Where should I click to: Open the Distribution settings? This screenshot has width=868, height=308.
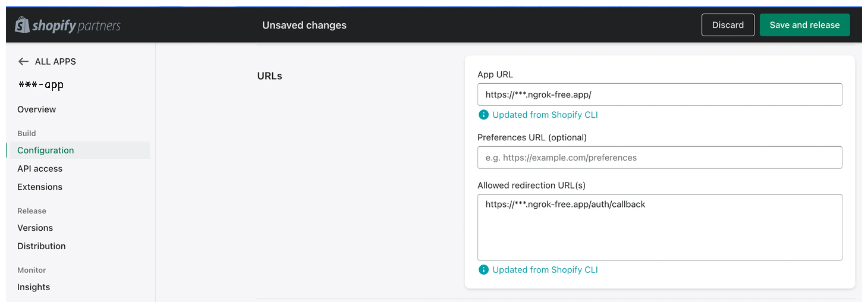pyautogui.click(x=41, y=246)
